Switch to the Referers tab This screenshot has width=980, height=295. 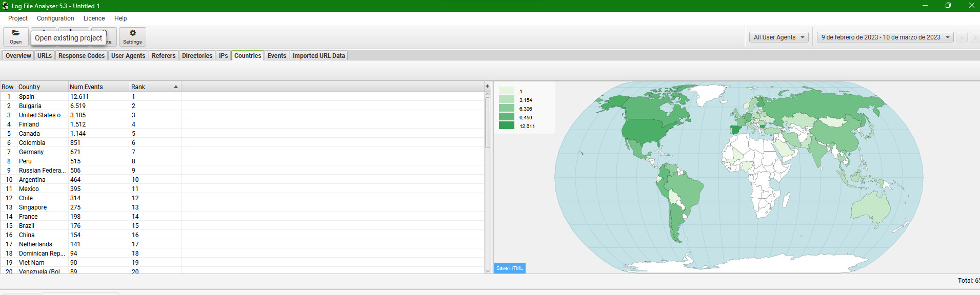click(x=164, y=56)
